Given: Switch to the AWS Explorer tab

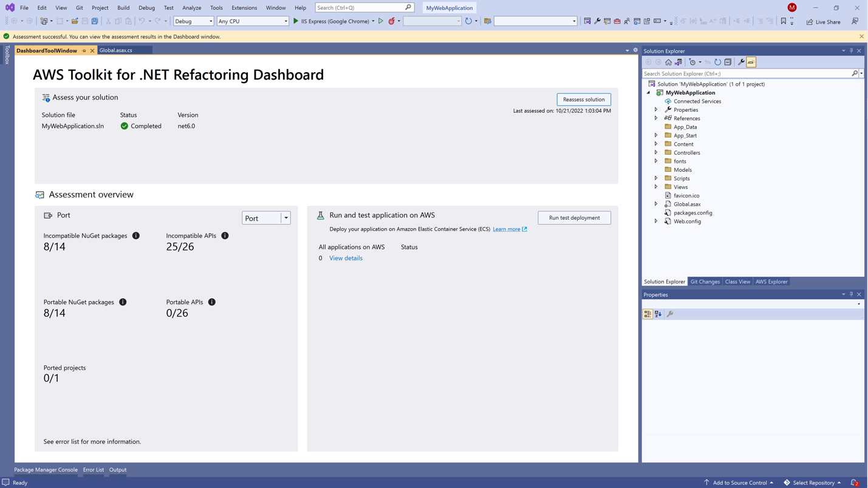Looking at the screenshot, I should pos(771,282).
